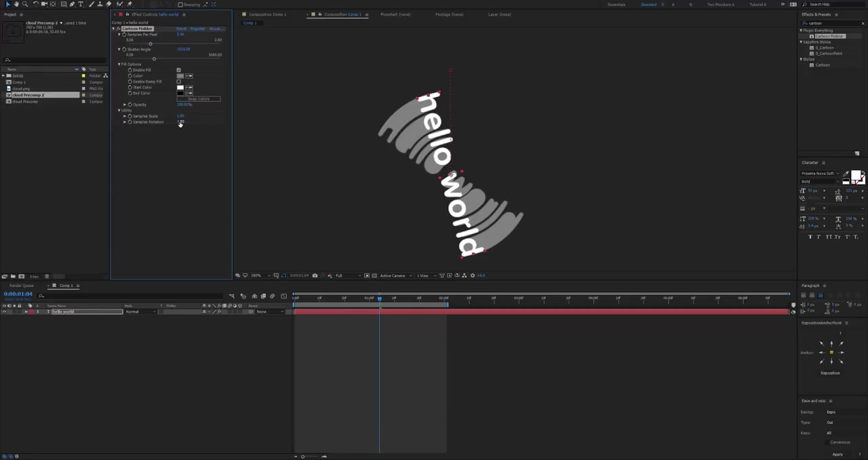Screen dimensions: 868x460
Task: Select the Eraser tool
Action: (108, 4)
